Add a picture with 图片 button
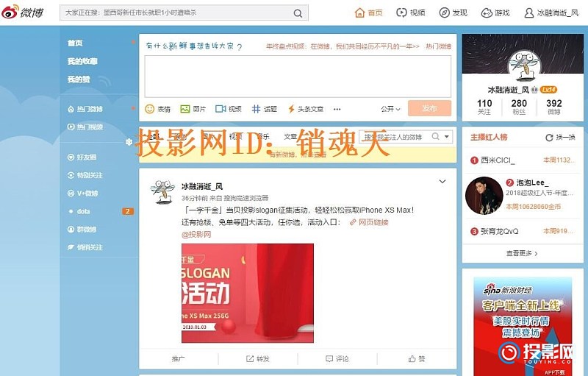 pyautogui.click(x=193, y=109)
